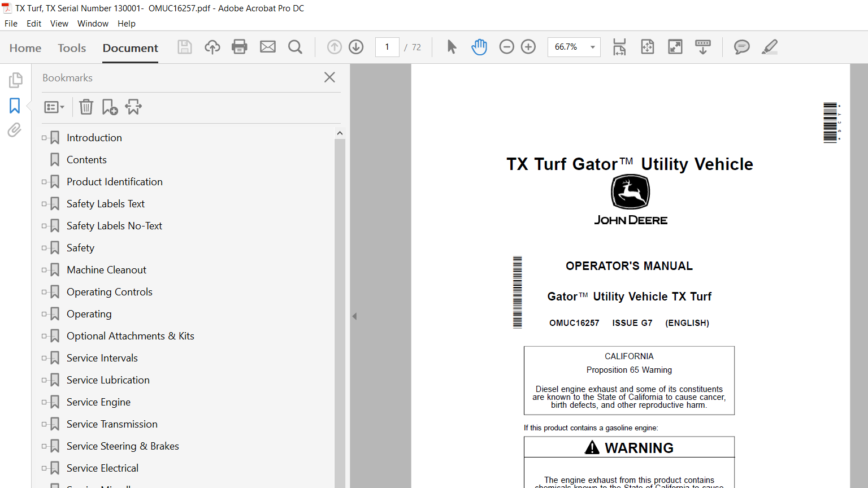The width and height of the screenshot is (868, 488).
Task: Toggle the Bookmarks panel icon
Action: tap(15, 106)
